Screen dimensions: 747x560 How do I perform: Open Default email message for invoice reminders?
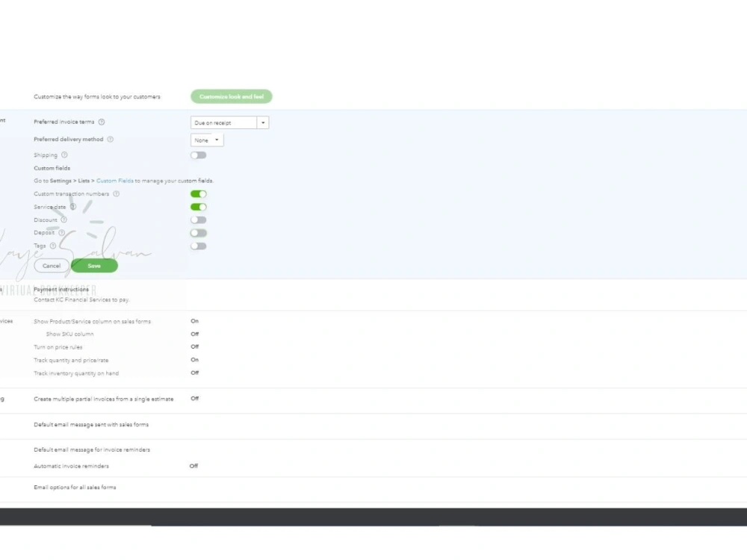[x=92, y=450]
